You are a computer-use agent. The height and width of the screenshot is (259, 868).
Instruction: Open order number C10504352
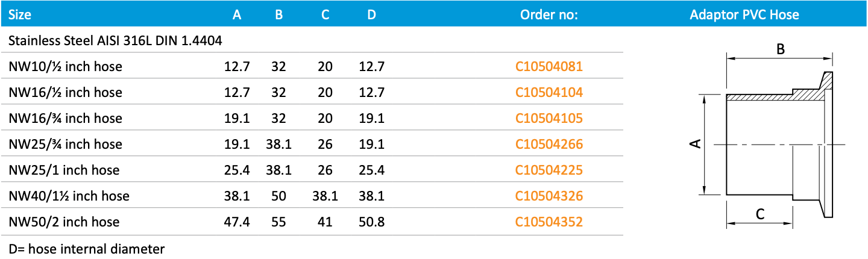[549, 222]
